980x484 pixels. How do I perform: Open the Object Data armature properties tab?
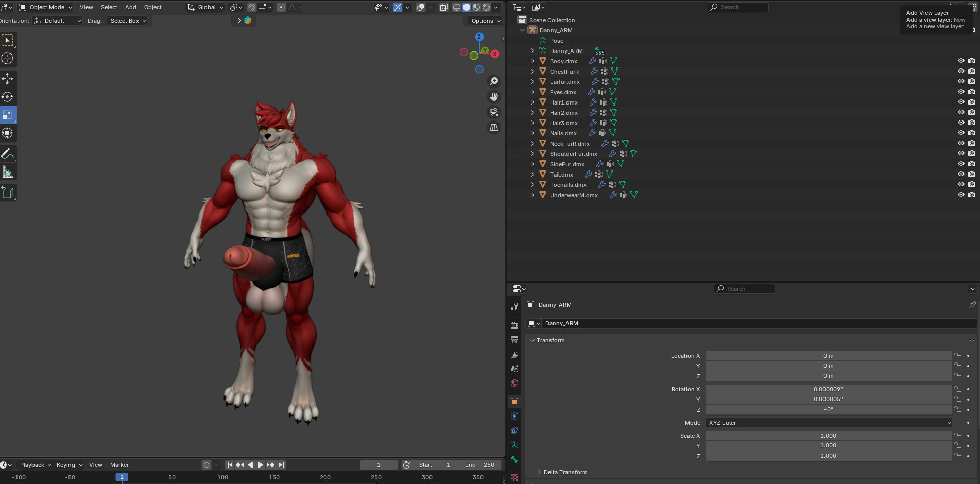(x=514, y=445)
